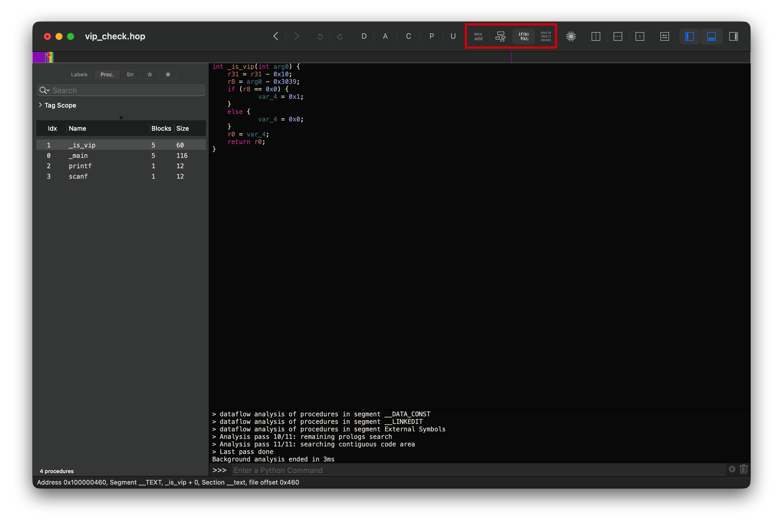783x532 pixels.
Task: Toggle the left sidebar panel
Action: pyautogui.click(x=689, y=36)
